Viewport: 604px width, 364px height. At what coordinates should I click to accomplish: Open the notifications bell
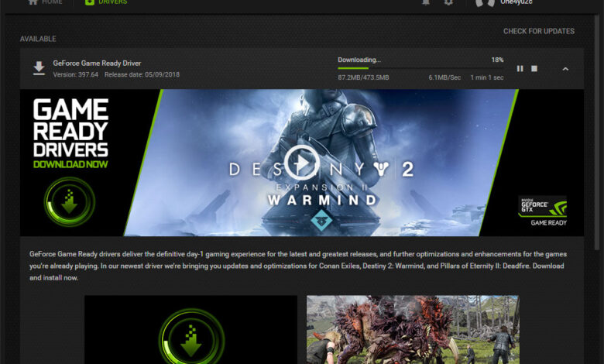click(426, 3)
